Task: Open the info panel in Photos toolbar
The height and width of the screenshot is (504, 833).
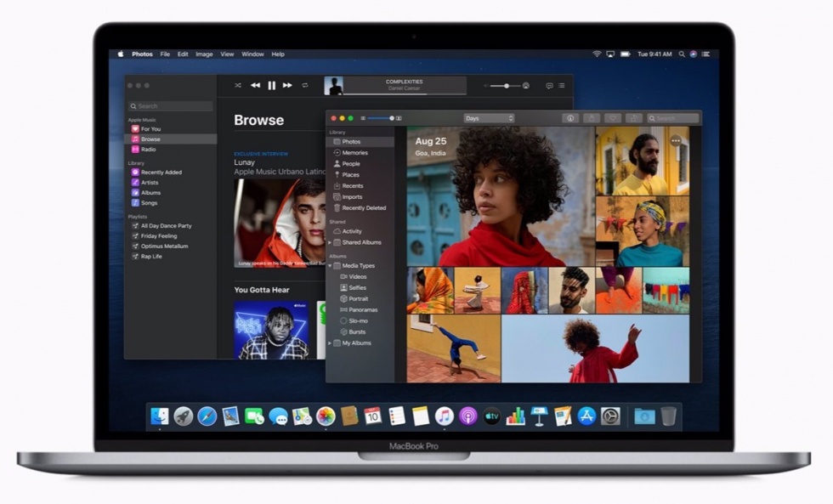Action: tap(569, 118)
